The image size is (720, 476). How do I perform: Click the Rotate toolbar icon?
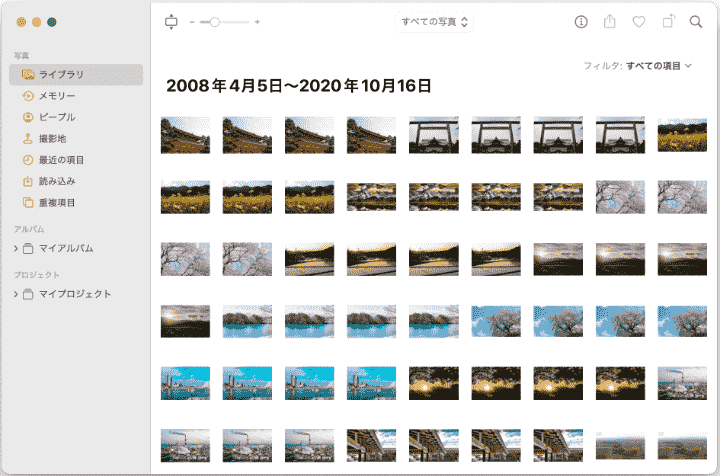click(x=668, y=22)
